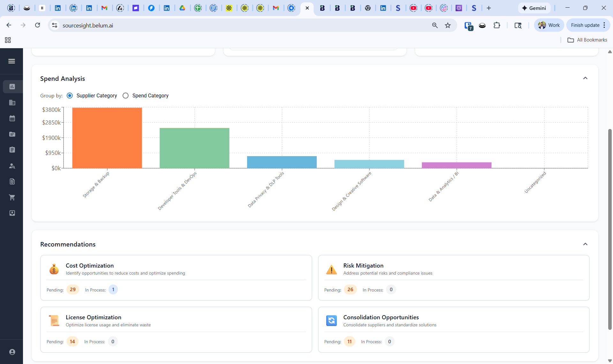Screen dimensions: 613x364
Task: Select the Supplier Category radio button
Action: (x=70, y=95)
